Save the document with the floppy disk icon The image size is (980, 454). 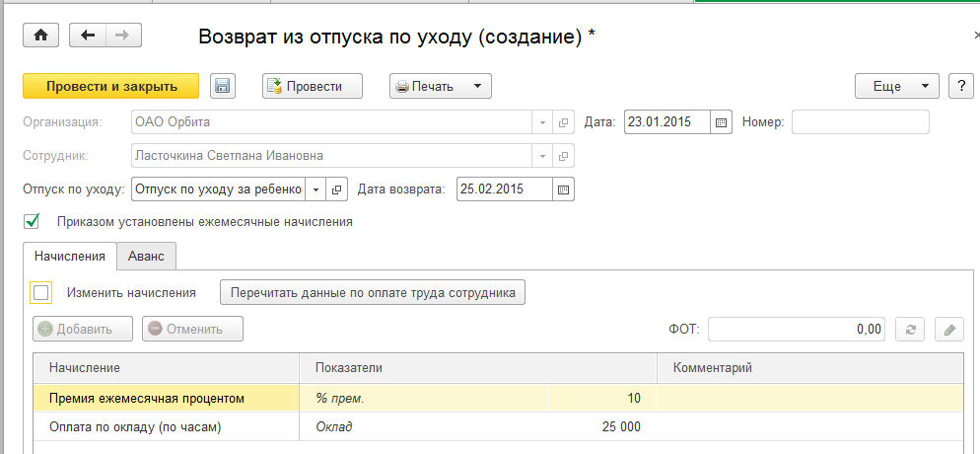click(x=223, y=86)
